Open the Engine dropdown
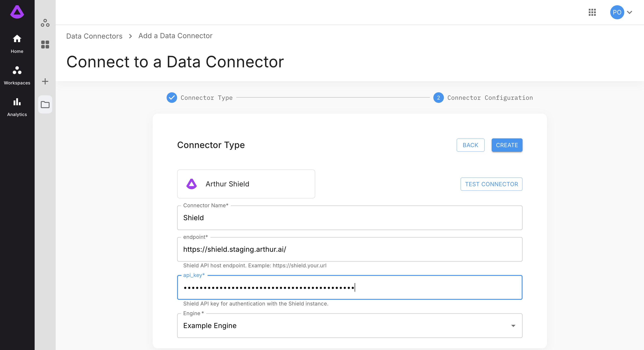 pos(349,325)
